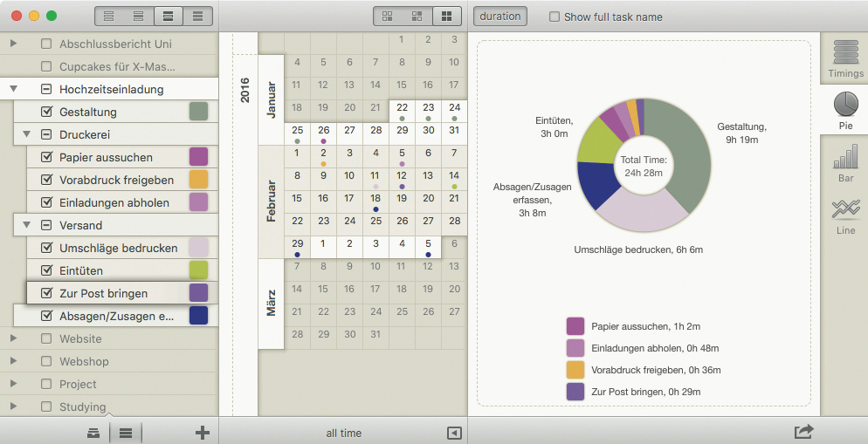The height and width of the screenshot is (444, 868).
Task: Collapse calendar with the left arrow icon
Action: [454, 433]
